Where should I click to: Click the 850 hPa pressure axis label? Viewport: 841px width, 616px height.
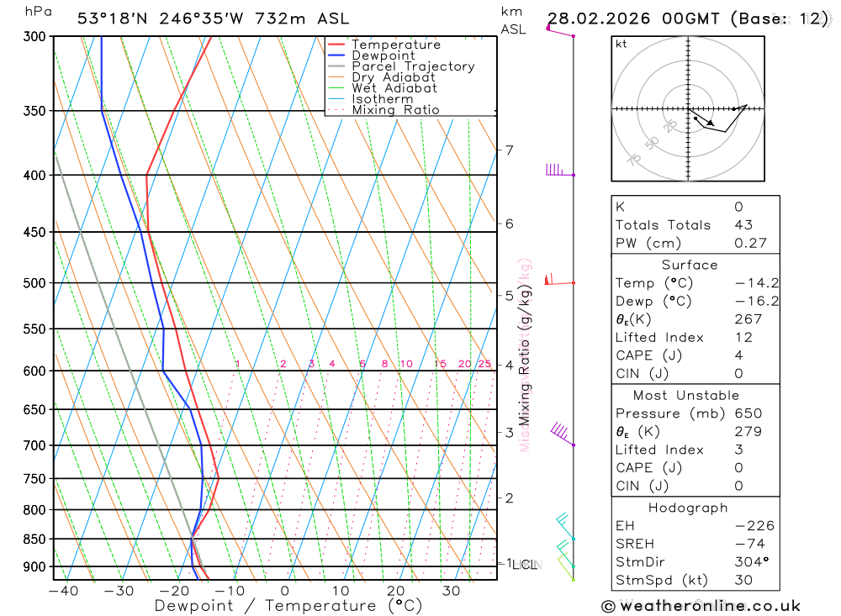tap(34, 540)
